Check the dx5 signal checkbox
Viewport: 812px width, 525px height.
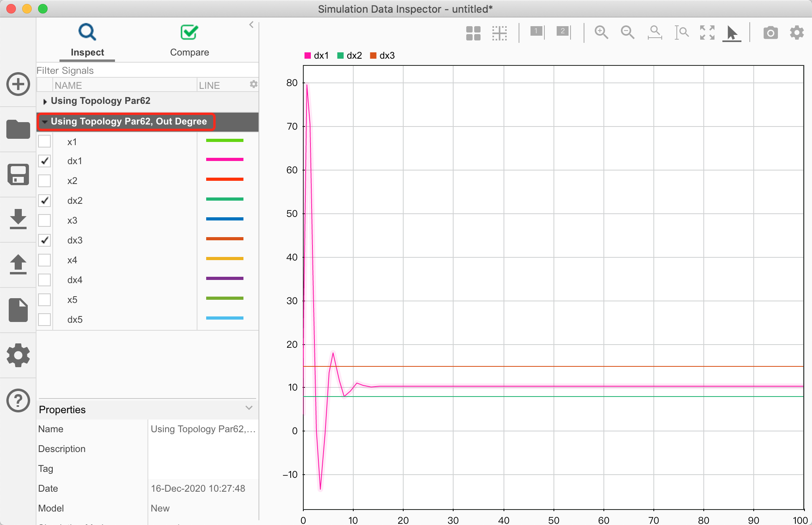44,320
